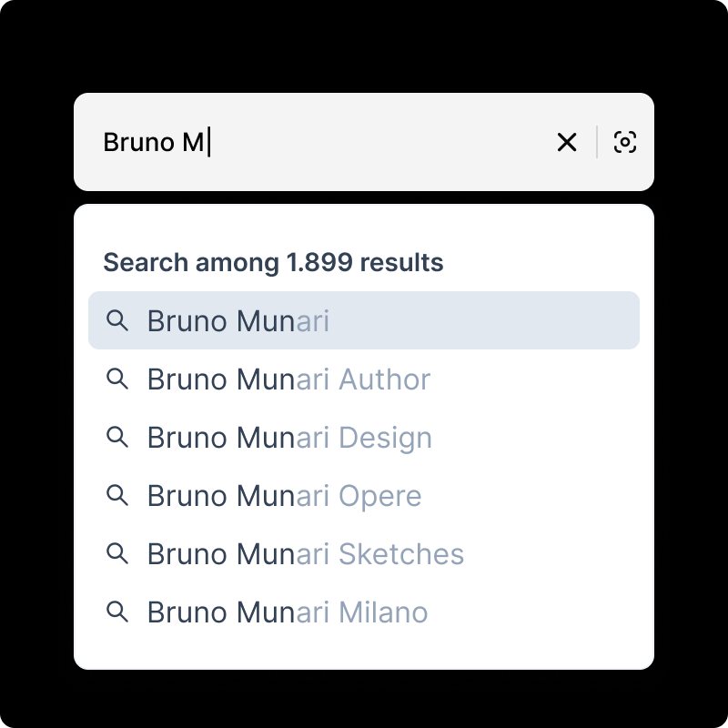Click magnifier icon next to Munari Author
Image resolution: width=728 pixels, height=728 pixels.
pos(117,379)
